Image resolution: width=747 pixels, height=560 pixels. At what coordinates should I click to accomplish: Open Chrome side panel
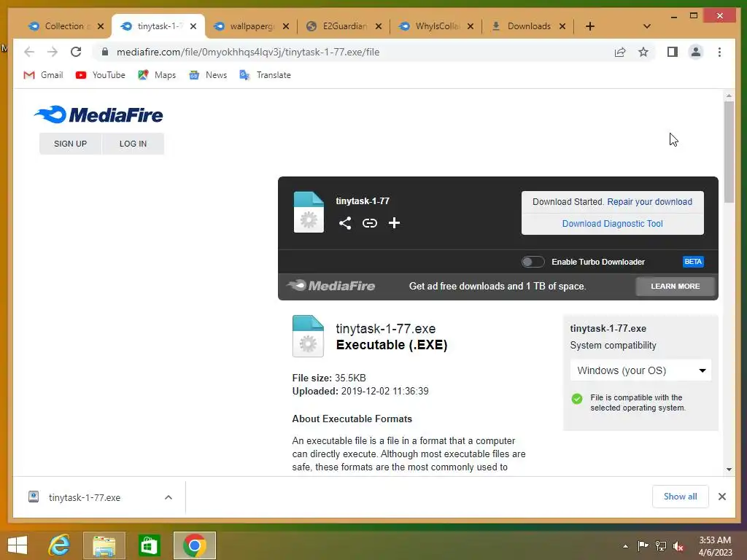point(672,52)
